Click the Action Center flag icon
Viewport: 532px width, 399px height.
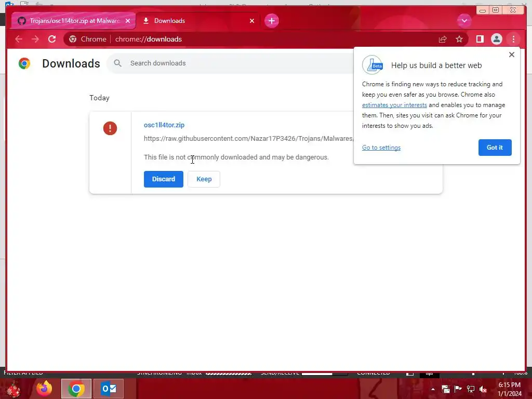458,389
